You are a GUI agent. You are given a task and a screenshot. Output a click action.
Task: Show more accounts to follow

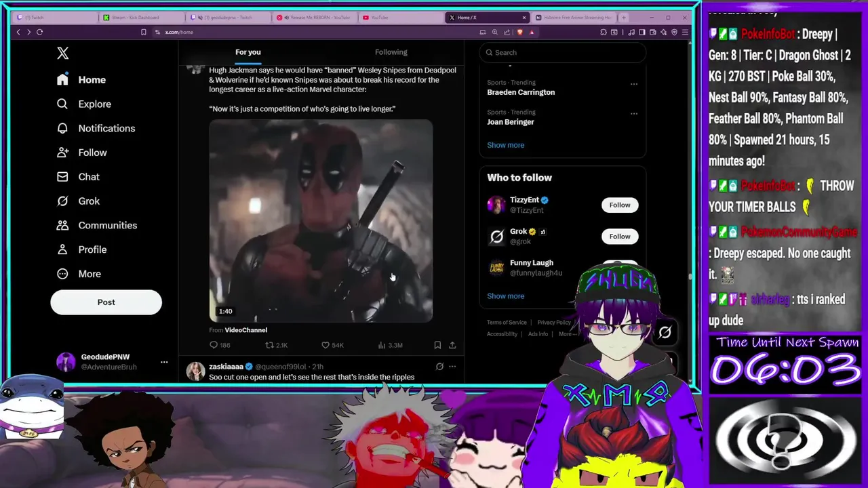click(505, 296)
